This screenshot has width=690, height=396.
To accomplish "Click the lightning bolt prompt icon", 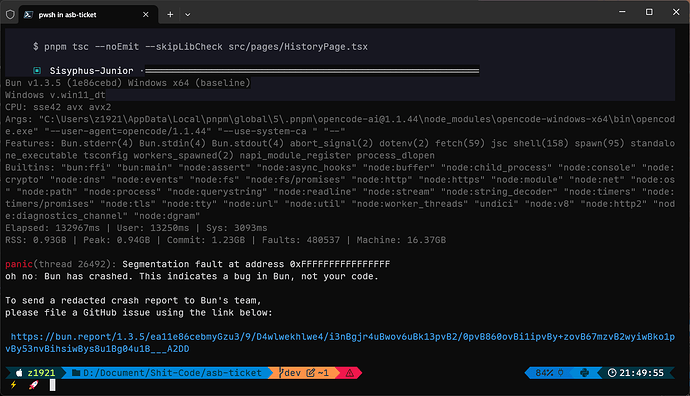I will pyautogui.click(x=14, y=385).
